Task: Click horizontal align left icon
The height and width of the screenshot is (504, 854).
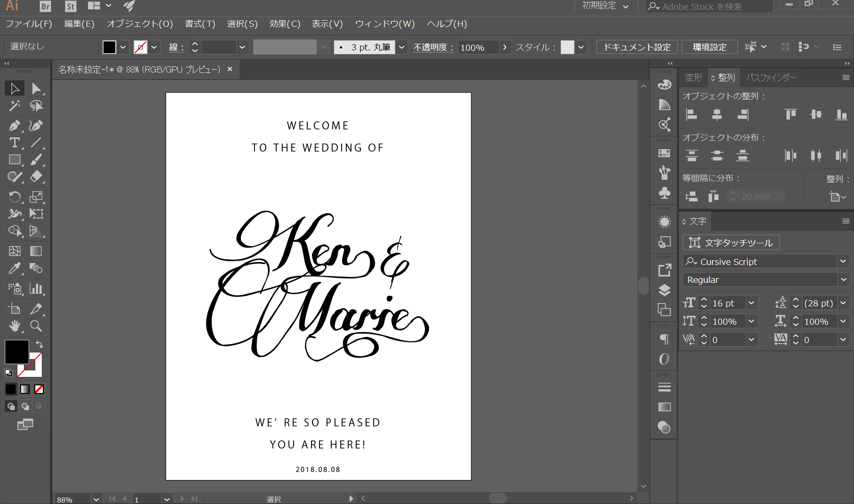Action: pyautogui.click(x=692, y=114)
